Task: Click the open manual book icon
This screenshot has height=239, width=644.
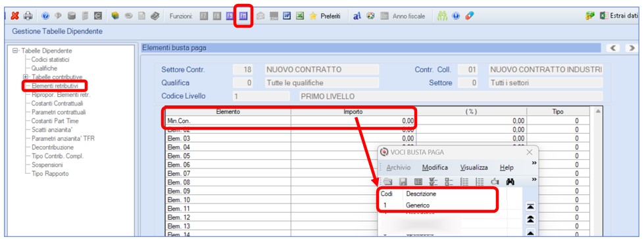Action: [155, 16]
